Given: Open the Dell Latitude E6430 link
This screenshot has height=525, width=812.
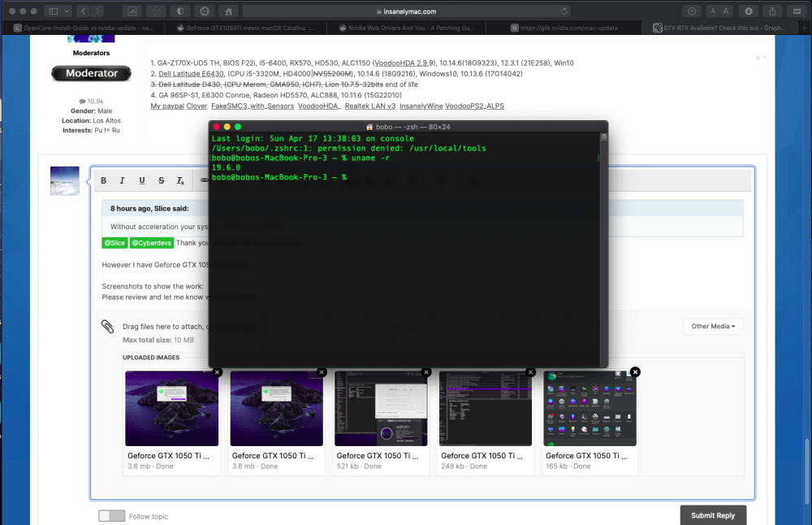Looking at the screenshot, I should [x=192, y=74].
